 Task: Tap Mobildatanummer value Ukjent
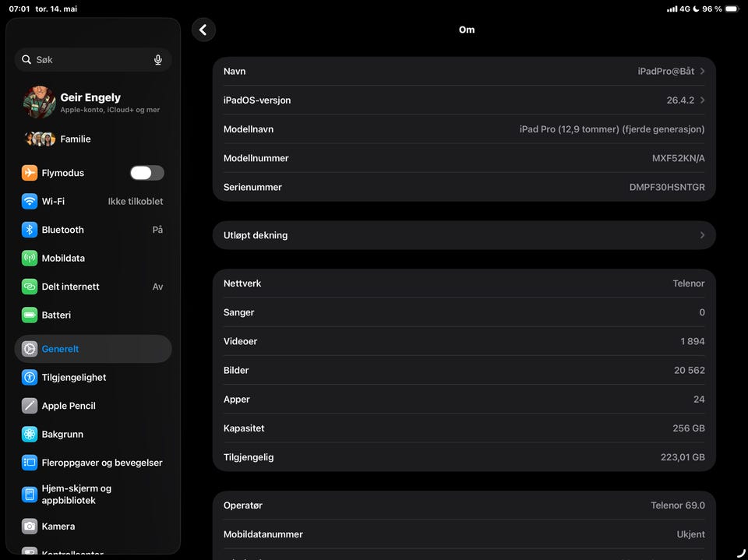[691, 534]
